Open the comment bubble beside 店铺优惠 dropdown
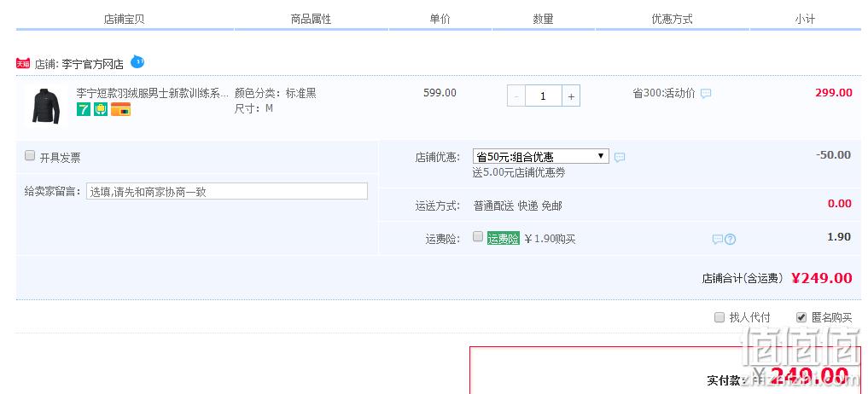 620,157
